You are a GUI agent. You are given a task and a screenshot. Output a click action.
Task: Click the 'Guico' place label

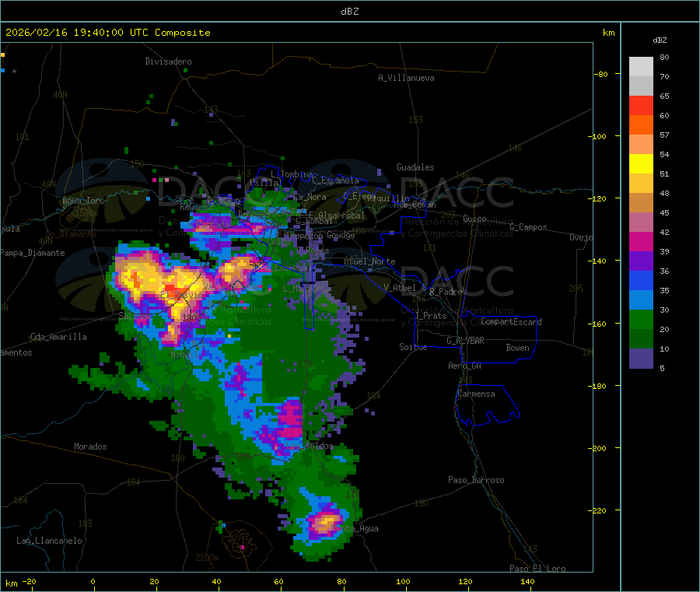(474, 219)
